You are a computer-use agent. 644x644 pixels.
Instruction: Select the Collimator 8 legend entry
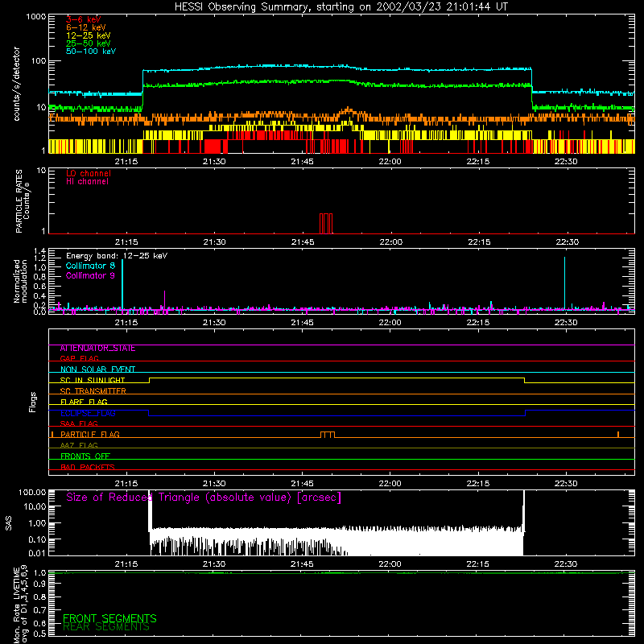90,266
